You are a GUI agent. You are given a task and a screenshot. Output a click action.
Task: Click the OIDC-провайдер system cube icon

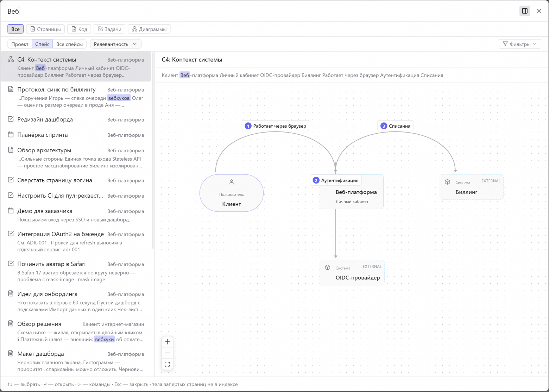(x=327, y=268)
